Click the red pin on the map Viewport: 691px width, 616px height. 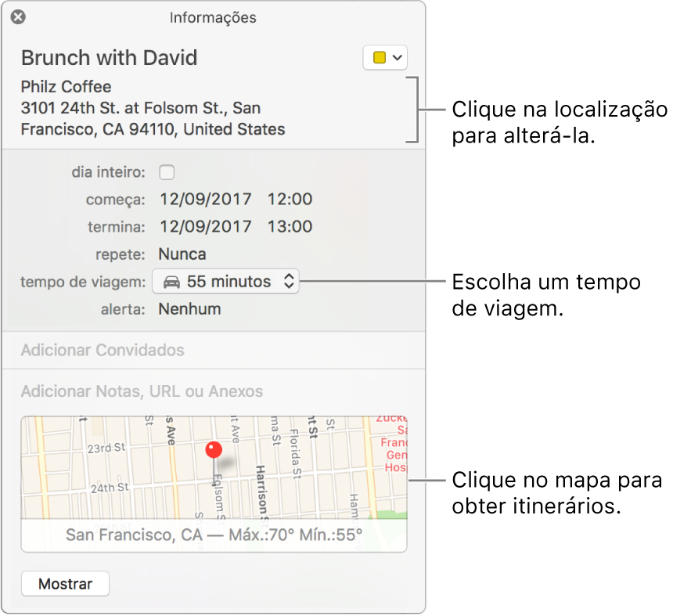pos(213,449)
